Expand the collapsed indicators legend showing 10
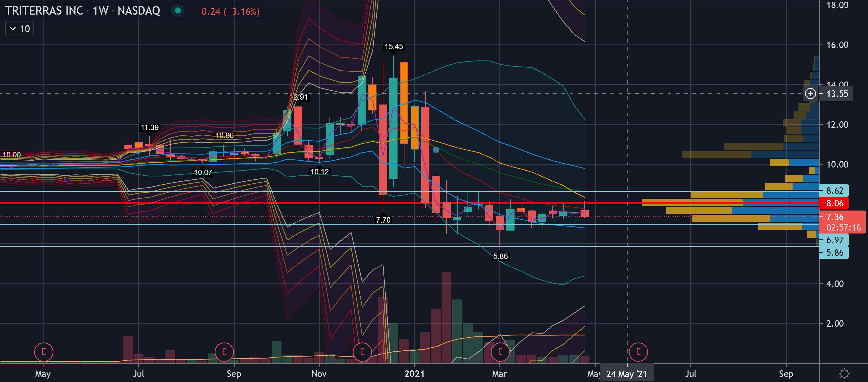Viewport: 868px width, 382px height. (x=19, y=29)
